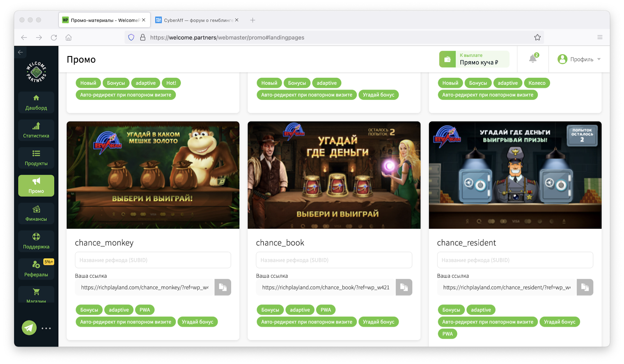Click Бонусы tag under chance_resident
Image resolution: width=624 pixels, height=364 pixels.
pos(451,310)
